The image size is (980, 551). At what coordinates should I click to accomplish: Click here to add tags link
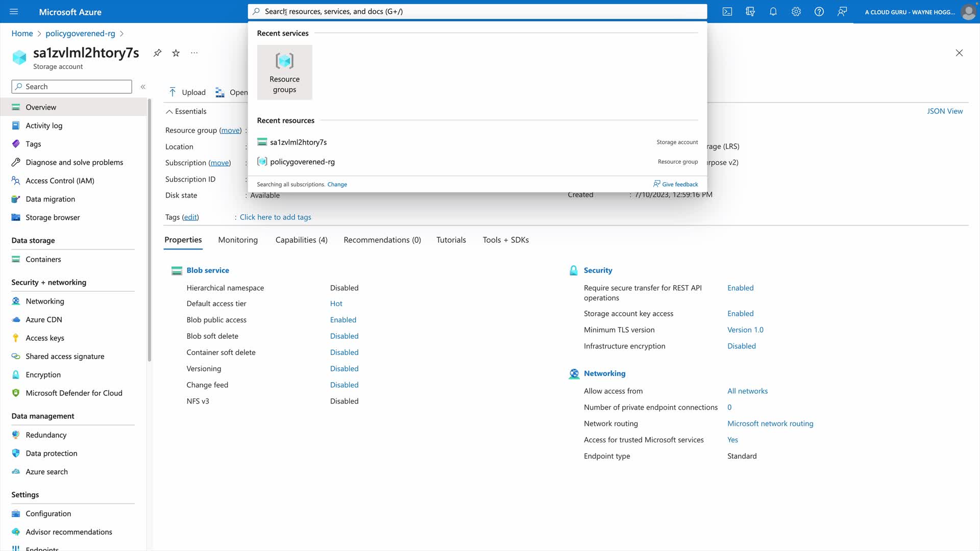click(275, 217)
